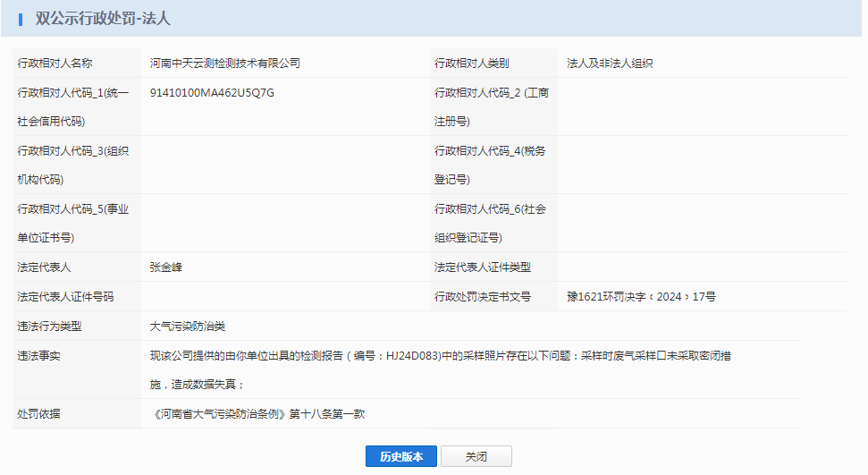Click the label 违法行为类型
This screenshot has width=868, height=475.
point(49,327)
